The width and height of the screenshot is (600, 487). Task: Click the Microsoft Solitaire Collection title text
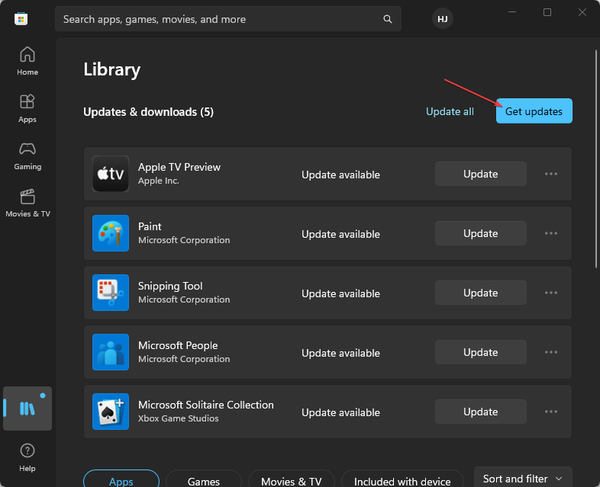[206, 405]
